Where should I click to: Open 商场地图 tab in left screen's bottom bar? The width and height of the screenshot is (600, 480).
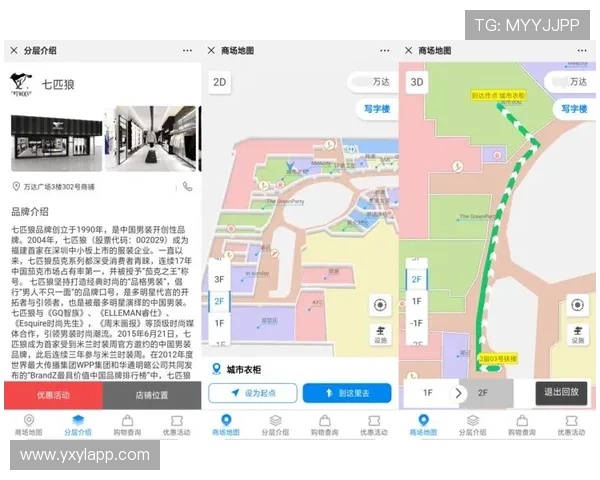(x=28, y=425)
